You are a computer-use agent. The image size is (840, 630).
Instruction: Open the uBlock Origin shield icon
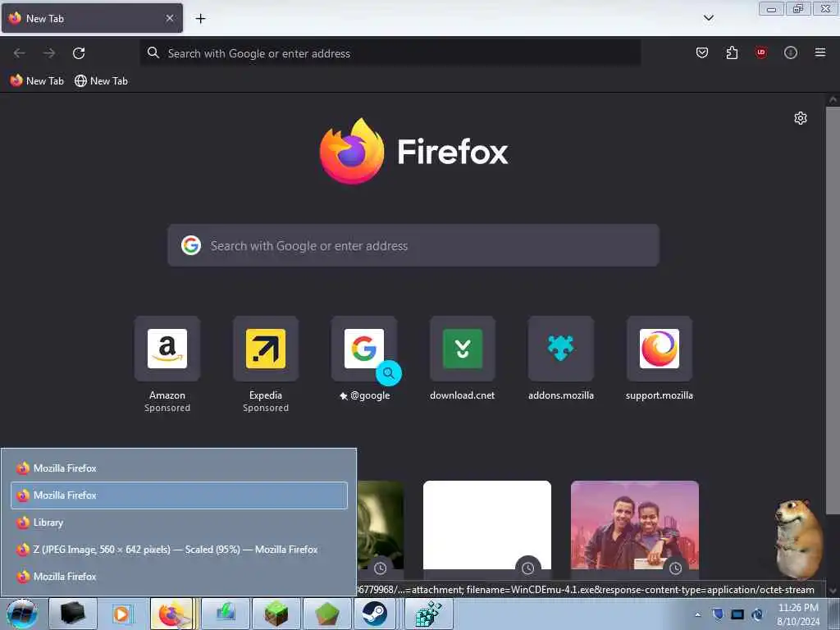(x=760, y=52)
